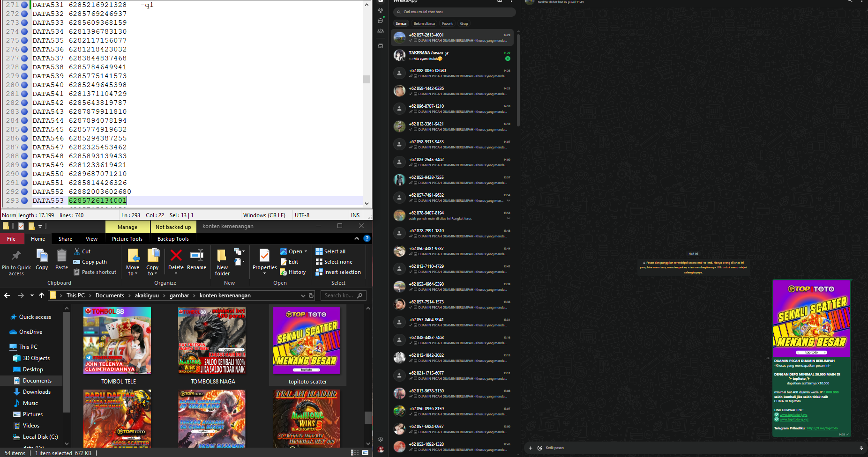Click Notepad++ vertical scrollbar thumb
This screenshot has width=868, height=457.
(x=367, y=80)
